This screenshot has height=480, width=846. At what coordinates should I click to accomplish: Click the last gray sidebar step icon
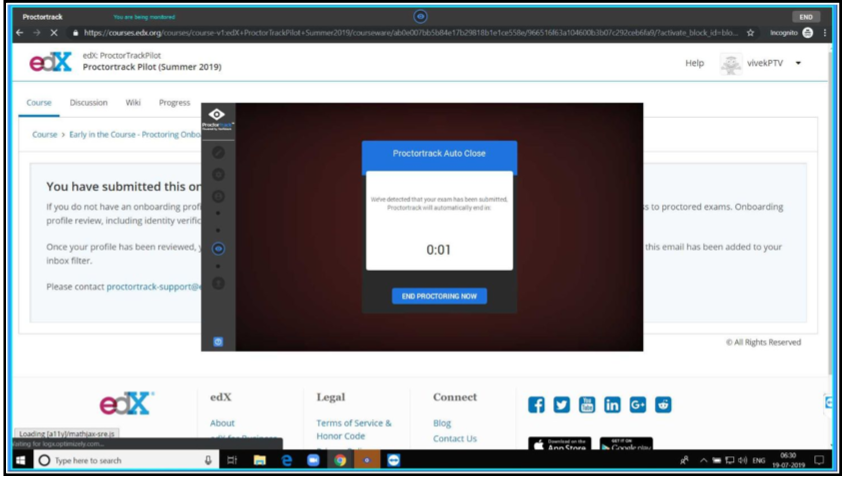point(218,284)
